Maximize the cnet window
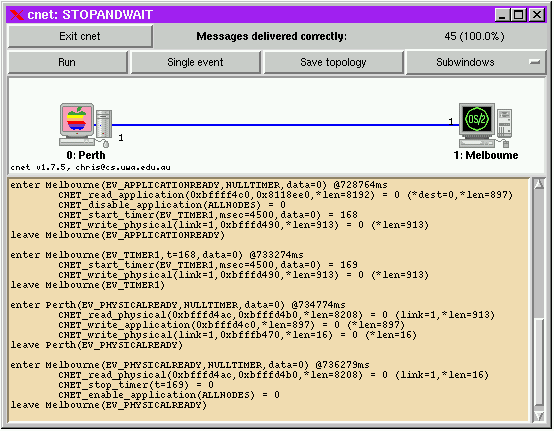The width and height of the screenshot is (554, 431). click(x=519, y=15)
